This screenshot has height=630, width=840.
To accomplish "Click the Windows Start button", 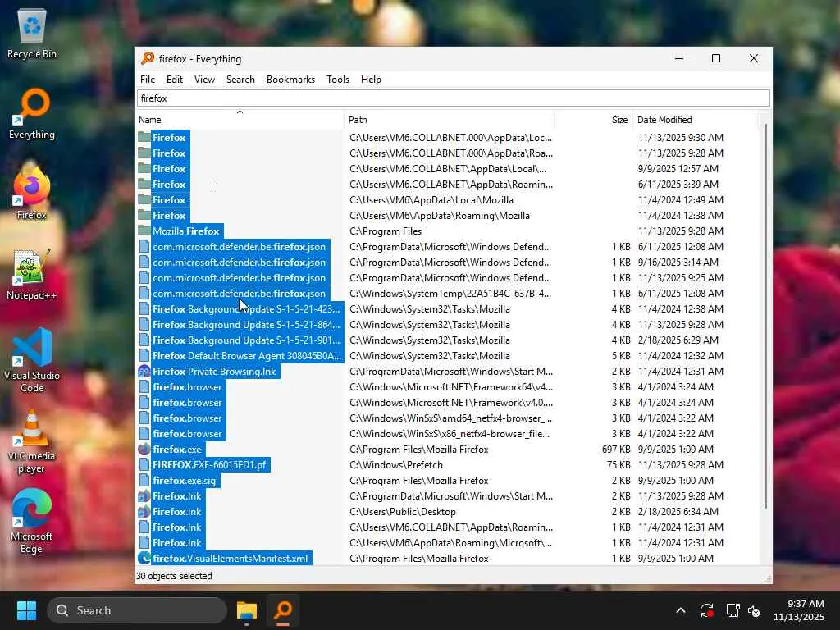I will [x=26, y=610].
